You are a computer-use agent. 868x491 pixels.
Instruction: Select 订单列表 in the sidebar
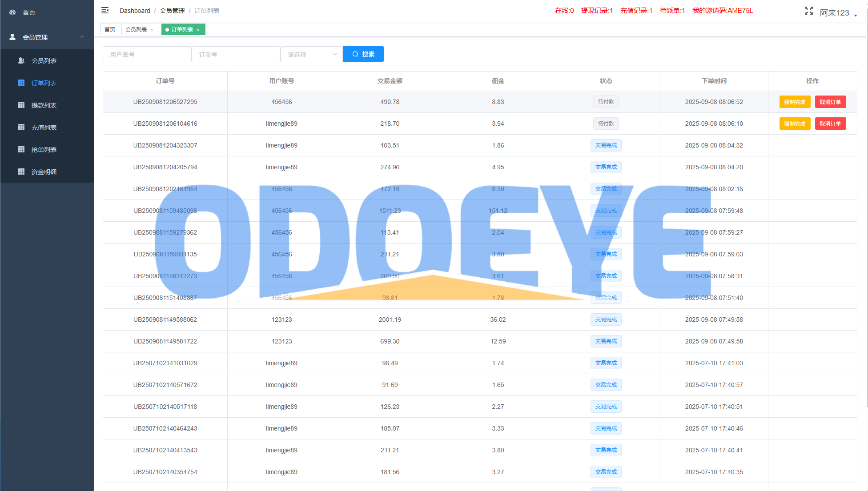pos(44,83)
